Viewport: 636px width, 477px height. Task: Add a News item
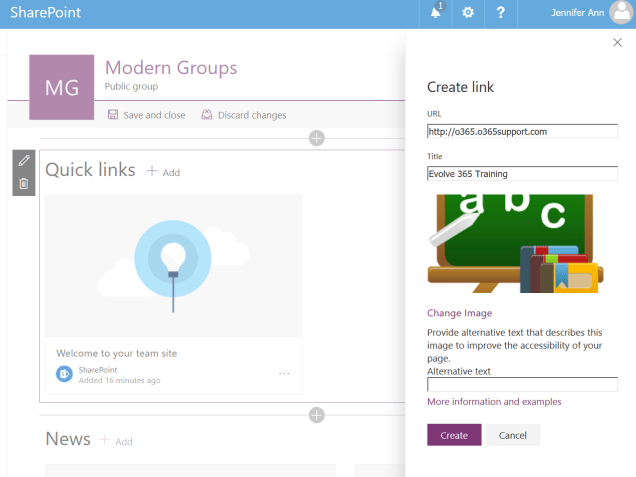tap(115, 441)
